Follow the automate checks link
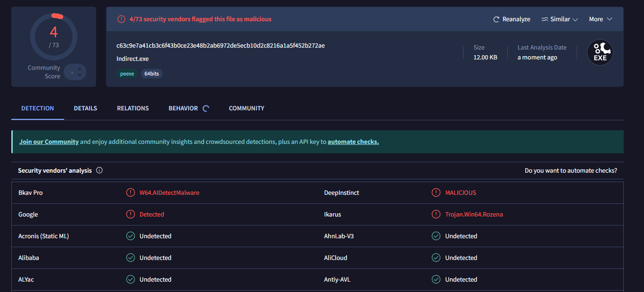 353,142
